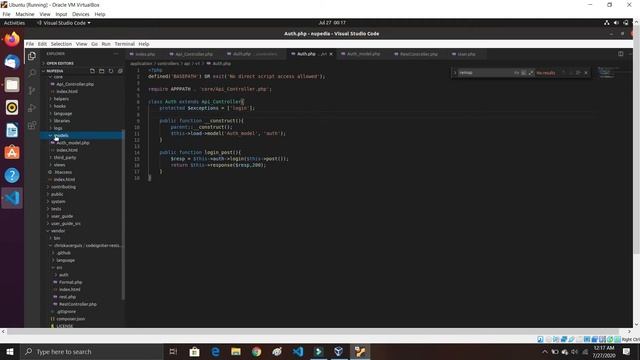Open Rhythmbox from the Ubuntu dock
This screenshot has height=360, width=640.
(x=12, y=107)
